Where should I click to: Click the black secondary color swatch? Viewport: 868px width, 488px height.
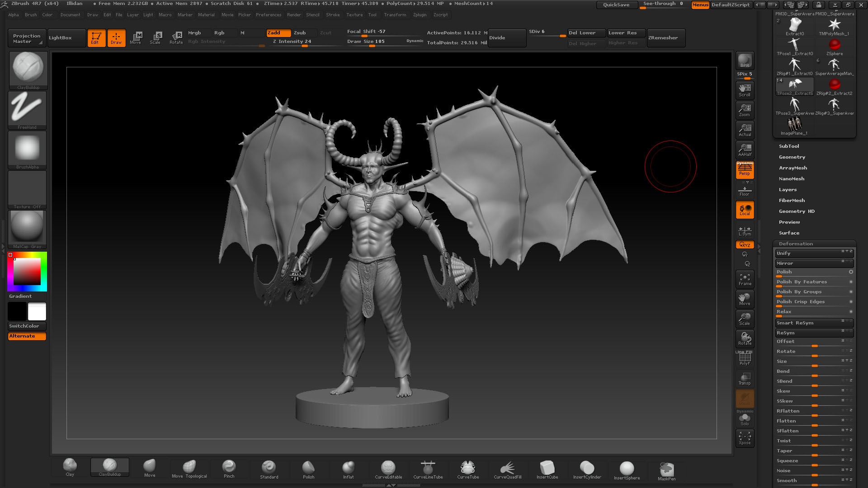click(17, 311)
